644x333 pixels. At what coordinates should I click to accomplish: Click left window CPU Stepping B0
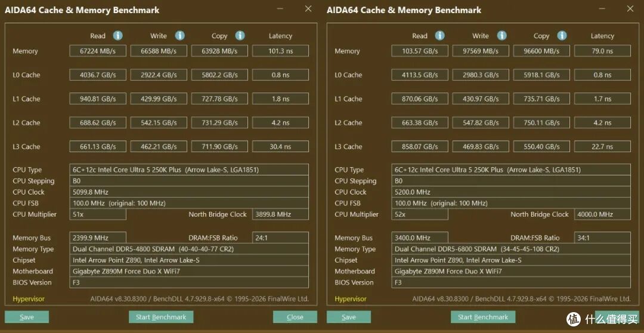click(x=189, y=181)
